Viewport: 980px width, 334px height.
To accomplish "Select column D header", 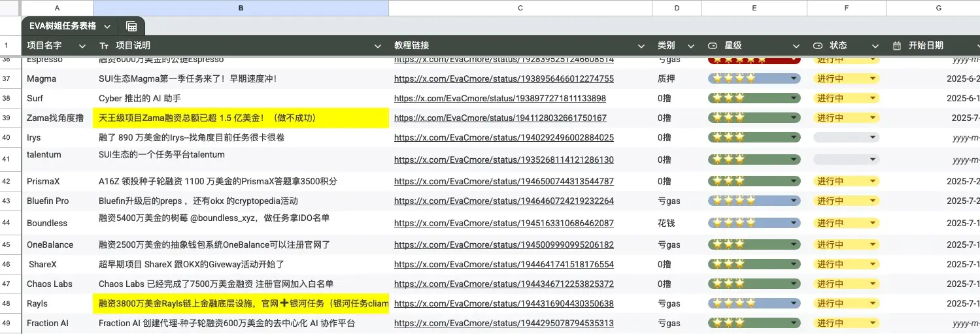I will click(x=677, y=8).
